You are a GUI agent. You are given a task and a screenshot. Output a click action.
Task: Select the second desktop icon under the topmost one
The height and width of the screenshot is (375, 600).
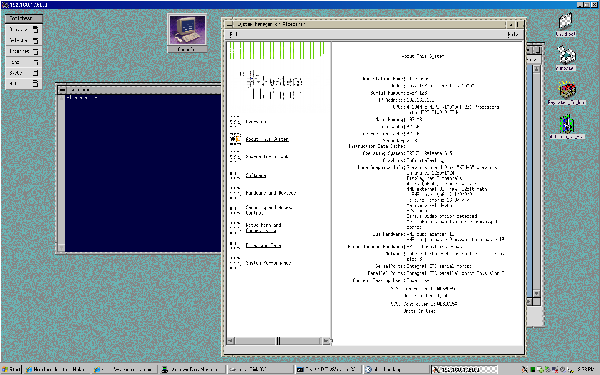tap(566, 58)
